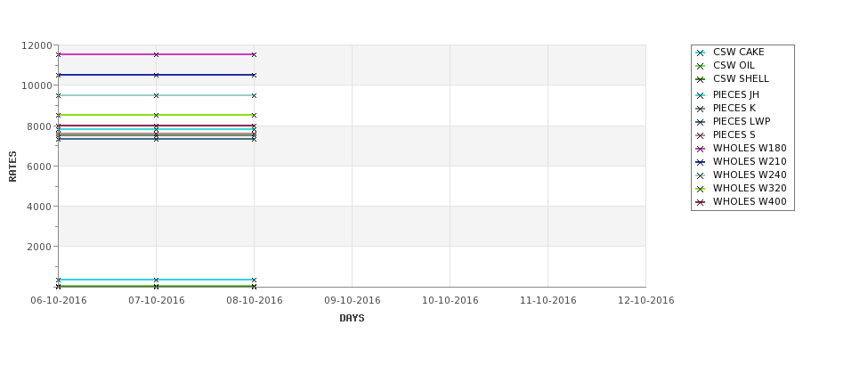Select the WHOLES W320 legend label
868x382 pixels.
tap(750, 188)
